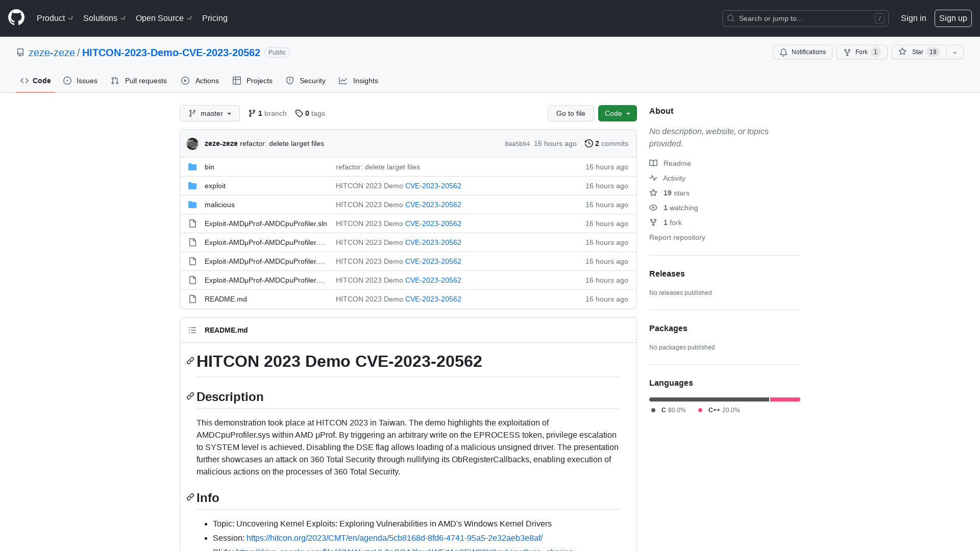The image size is (980, 551).
Task: Click the Activity pulse icon
Action: 653,178
